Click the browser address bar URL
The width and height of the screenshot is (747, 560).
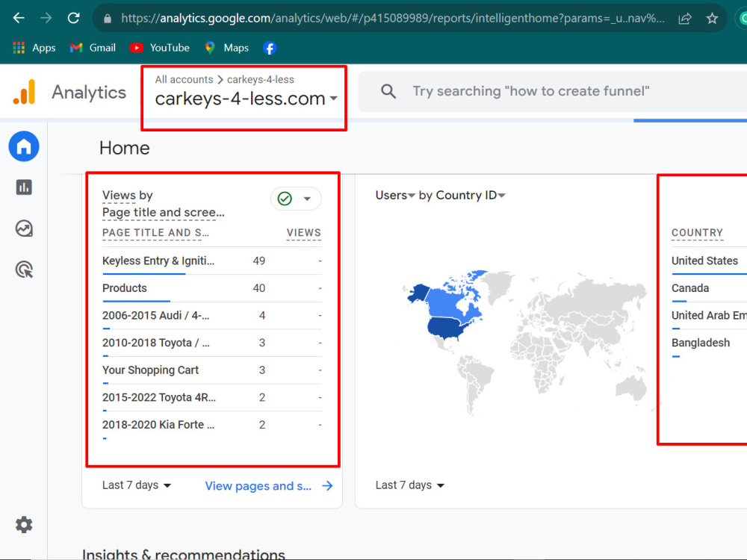[x=393, y=19]
